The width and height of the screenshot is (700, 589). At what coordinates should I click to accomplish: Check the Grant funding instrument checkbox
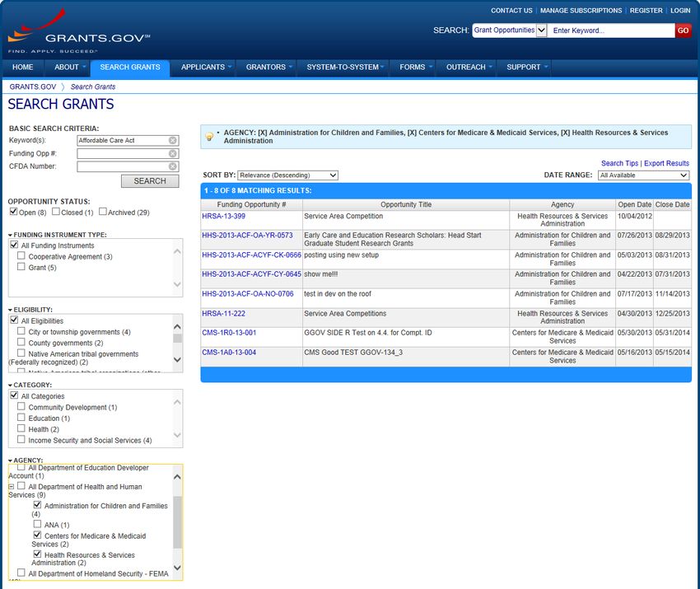click(21, 267)
